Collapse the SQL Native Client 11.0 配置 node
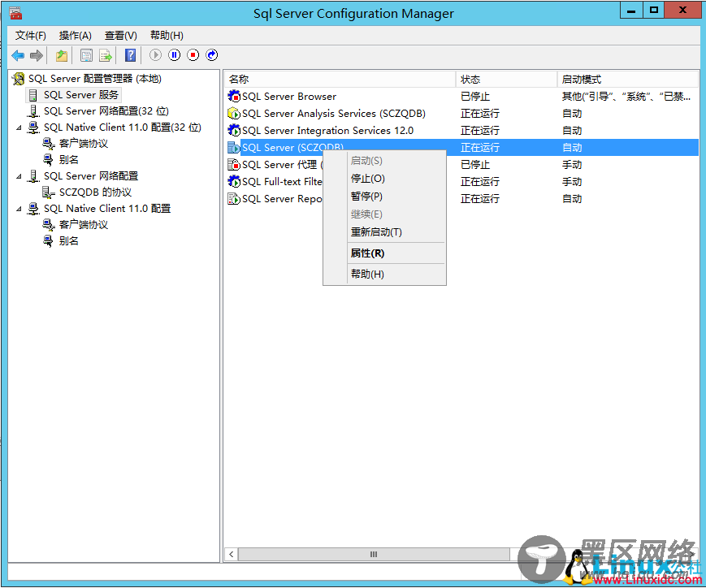The image size is (706, 588). tap(19, 209)
